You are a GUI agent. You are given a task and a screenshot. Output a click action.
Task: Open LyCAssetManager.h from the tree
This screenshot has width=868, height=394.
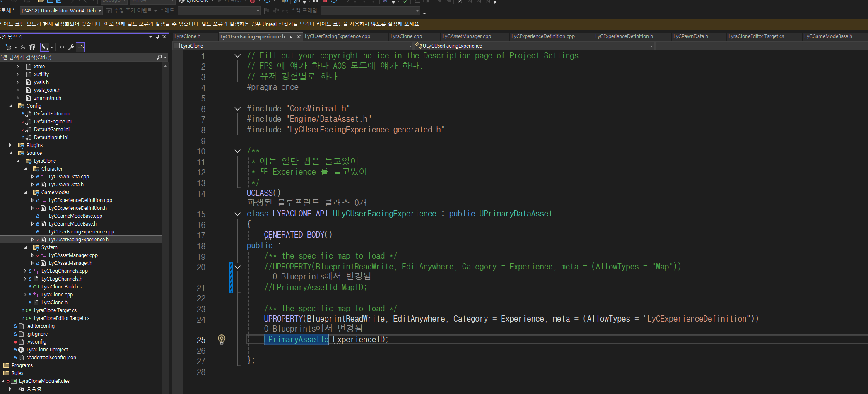[x=70, y=263]
